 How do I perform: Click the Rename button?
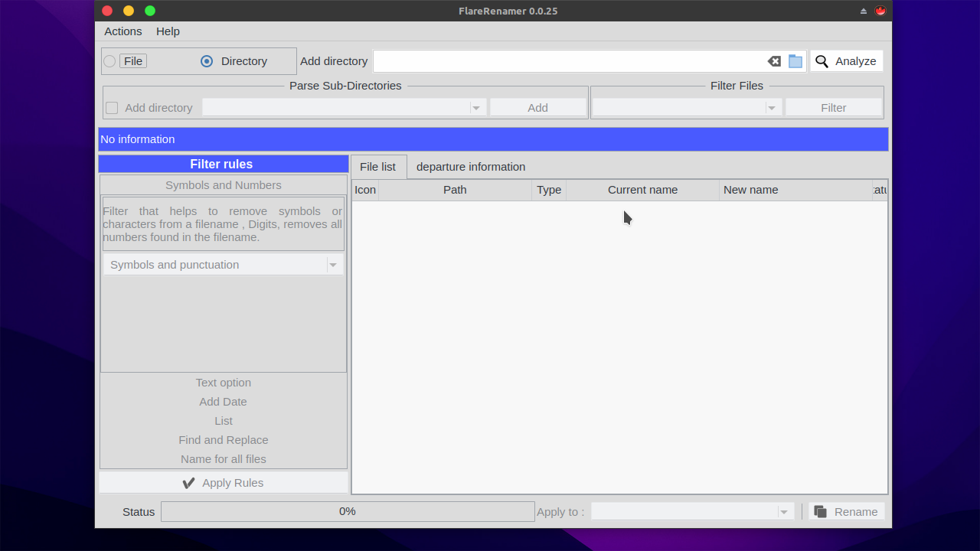(846, 512)
